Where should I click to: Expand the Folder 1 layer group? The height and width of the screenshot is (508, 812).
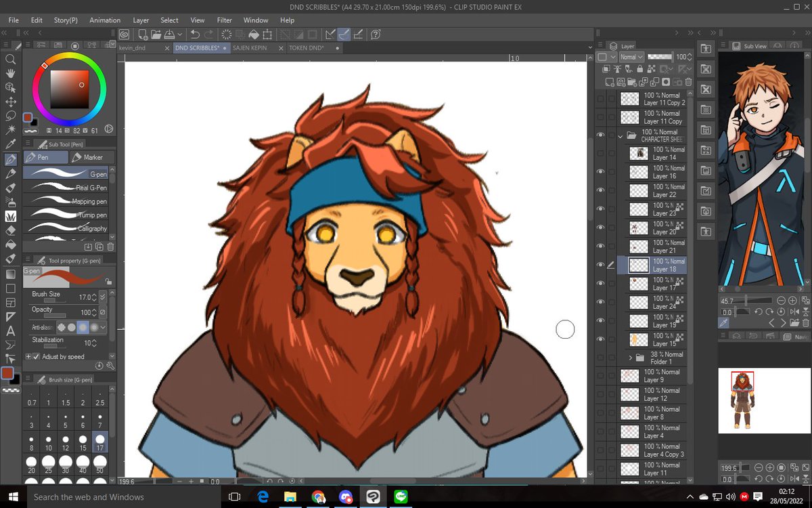[631, 358]
